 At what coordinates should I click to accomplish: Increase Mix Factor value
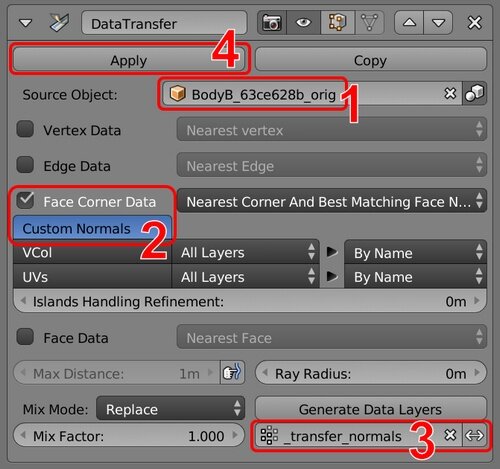coord(235,435)
